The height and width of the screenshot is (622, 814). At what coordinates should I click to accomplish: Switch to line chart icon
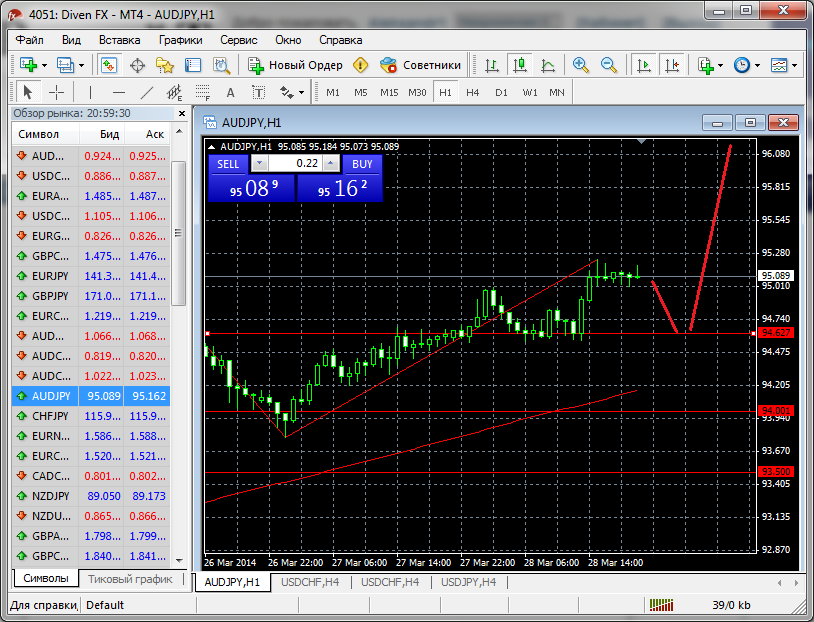point(548,65)
